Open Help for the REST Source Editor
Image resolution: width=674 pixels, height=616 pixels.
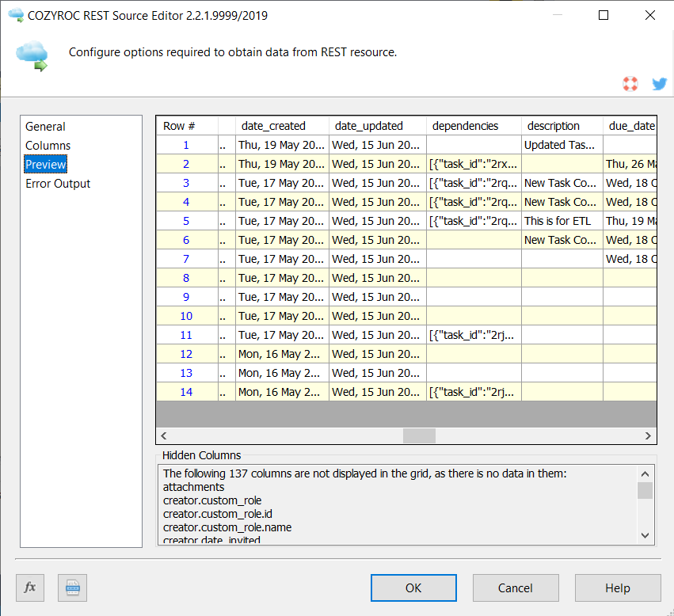[x=618, y=587]
